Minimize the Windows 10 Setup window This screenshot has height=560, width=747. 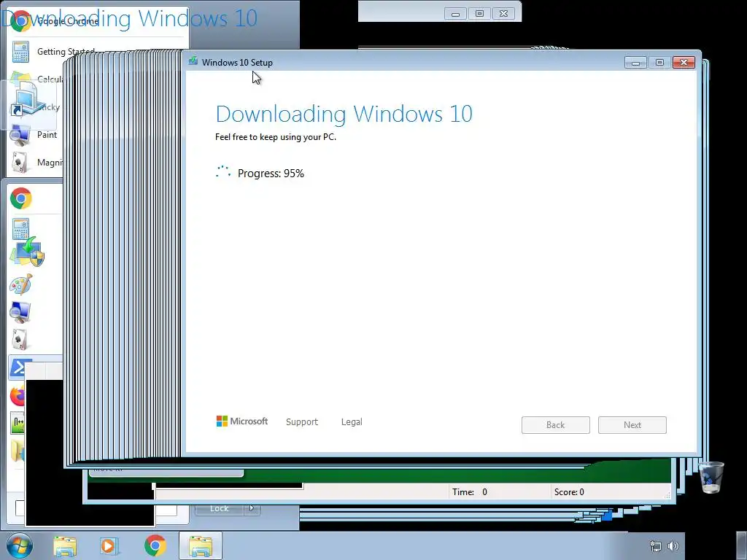[x=635, y=63]
